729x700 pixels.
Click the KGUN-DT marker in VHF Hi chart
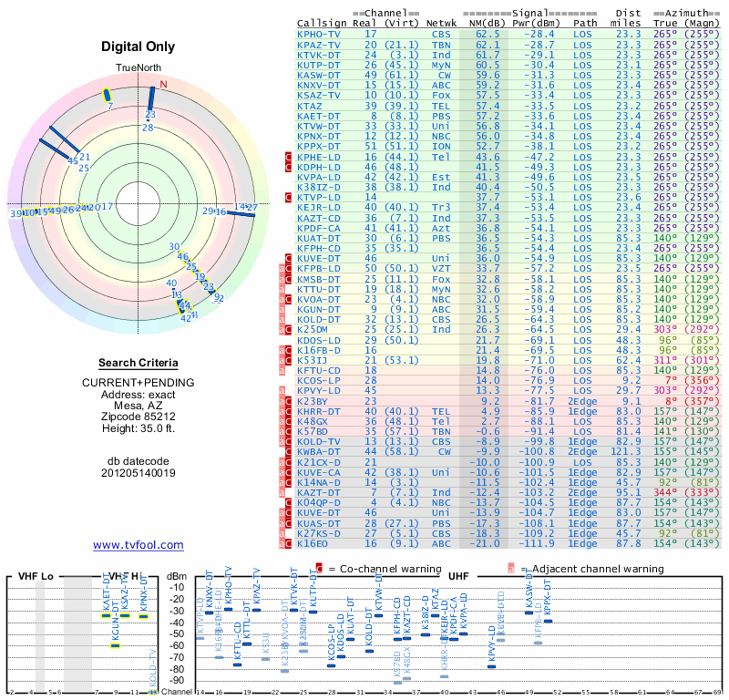[x=116, y=645]
